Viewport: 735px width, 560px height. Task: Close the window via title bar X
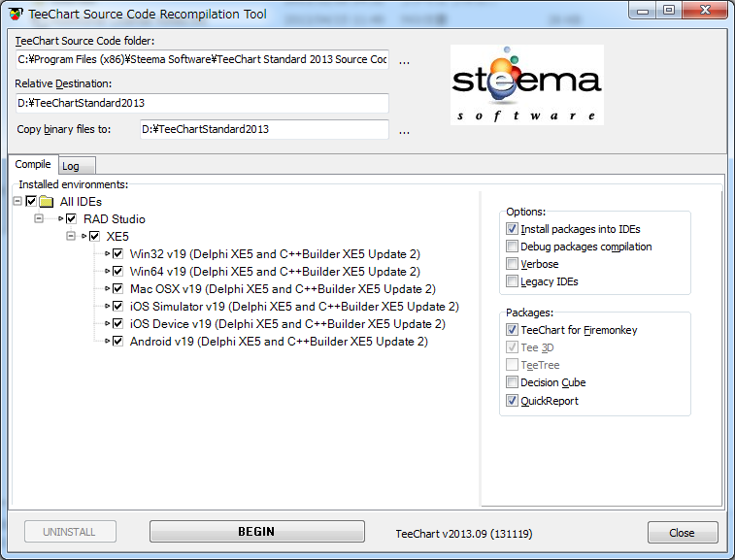point(705,11)
